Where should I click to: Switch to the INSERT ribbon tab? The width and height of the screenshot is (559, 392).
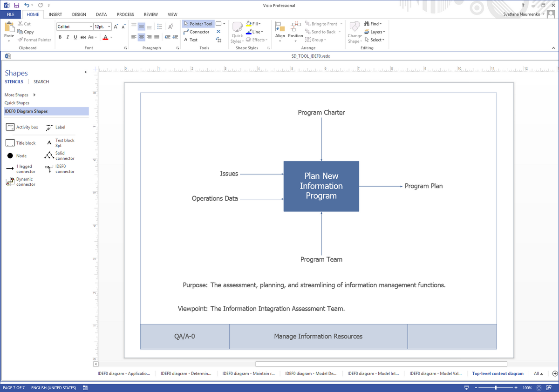[x=55, y=14]
